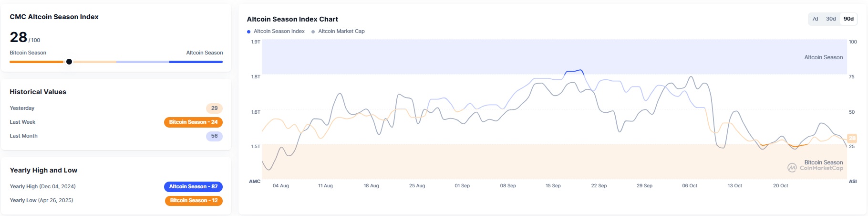Select the 7d chart range
This screenshot has height=216, width=868.
pos(815,19)
